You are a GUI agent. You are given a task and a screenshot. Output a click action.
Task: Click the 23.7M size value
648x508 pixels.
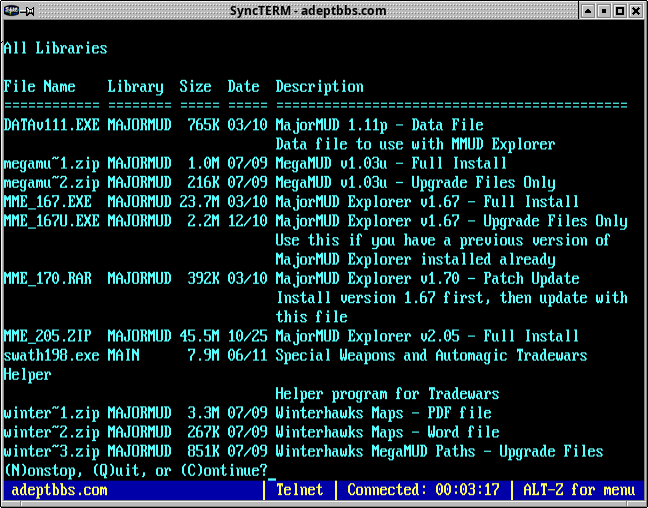[199, 202]
